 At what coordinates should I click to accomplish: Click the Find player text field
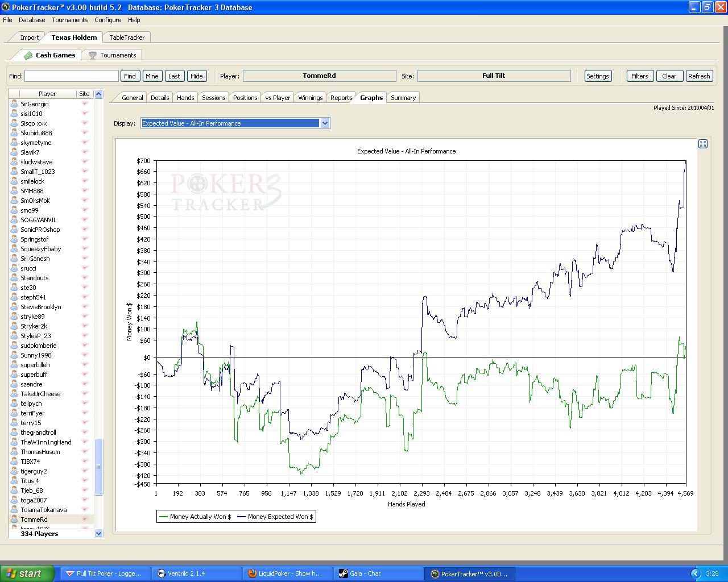point(72,76)
